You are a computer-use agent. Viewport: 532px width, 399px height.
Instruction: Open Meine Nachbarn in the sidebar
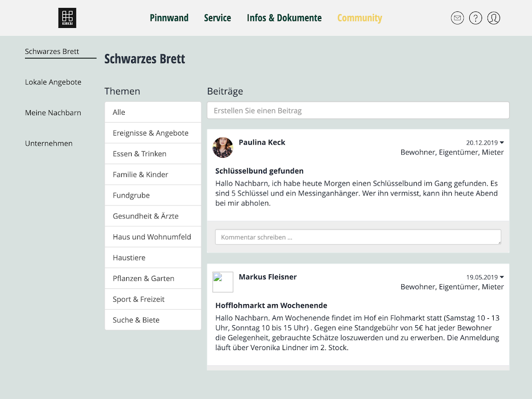click(53, 113)
